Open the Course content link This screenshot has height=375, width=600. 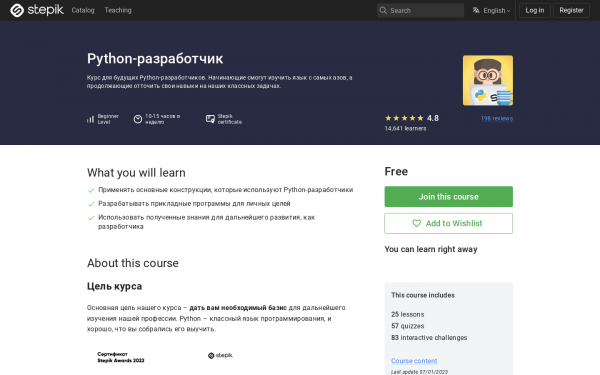click(414, 361)
